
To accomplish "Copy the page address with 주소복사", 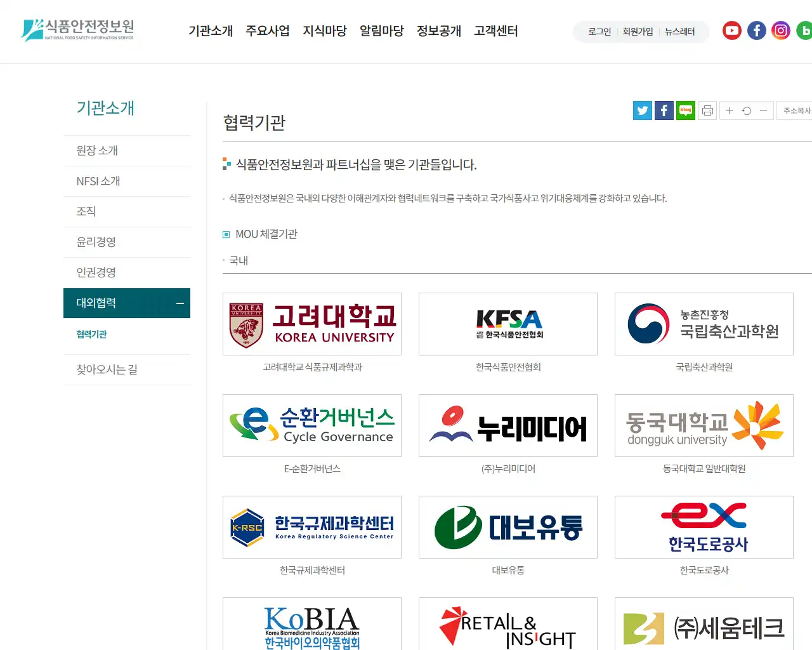I will 796,110.
